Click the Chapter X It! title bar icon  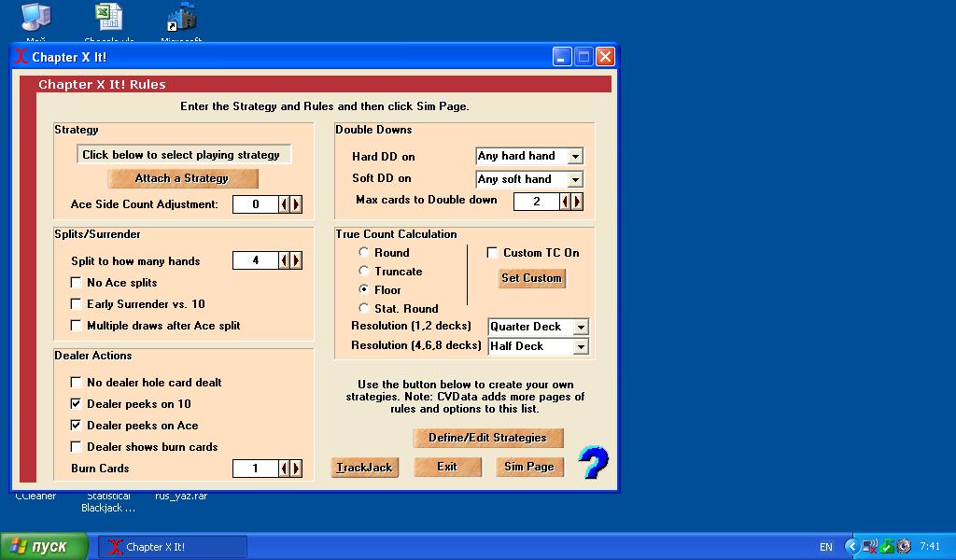(21, 57)
